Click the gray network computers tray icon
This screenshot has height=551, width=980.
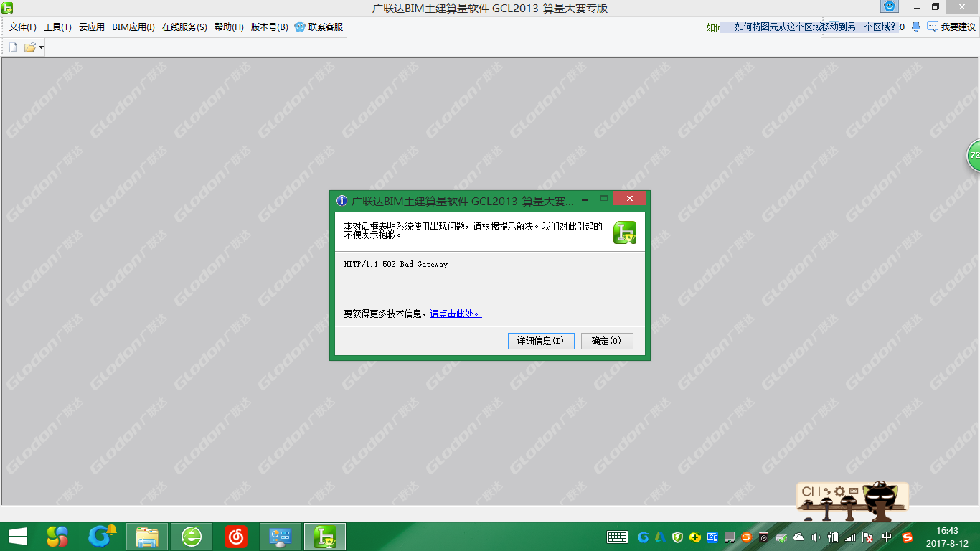click(x=730, y=537)
